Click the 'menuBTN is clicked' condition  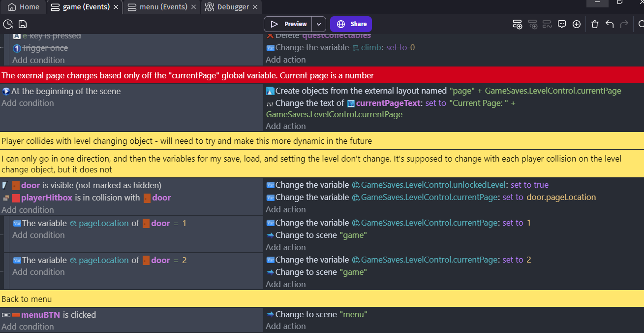pos(49,315)
